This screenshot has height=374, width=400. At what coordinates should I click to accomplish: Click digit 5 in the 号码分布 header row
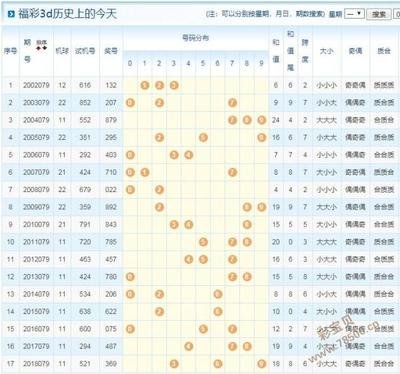pyautogui.click(x=203, y=63)
